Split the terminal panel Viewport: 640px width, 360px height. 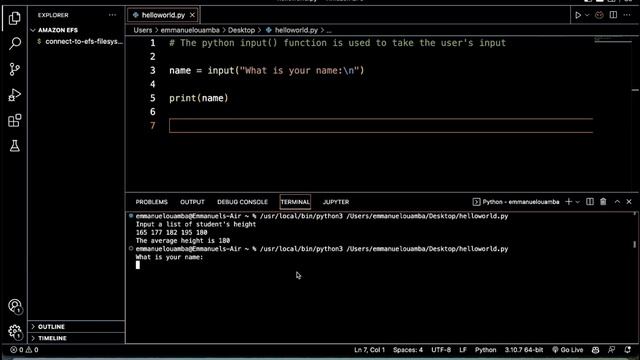[590, 202]
